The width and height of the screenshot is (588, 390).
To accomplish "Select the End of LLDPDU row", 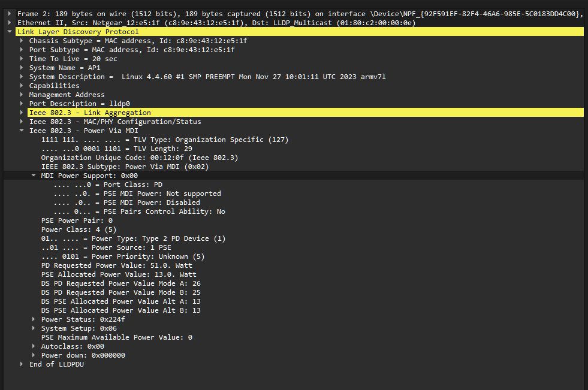I will [56, 364].
